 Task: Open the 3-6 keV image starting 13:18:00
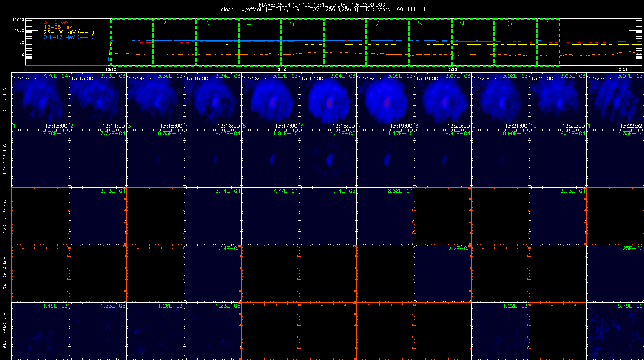[x=385, y=101]
